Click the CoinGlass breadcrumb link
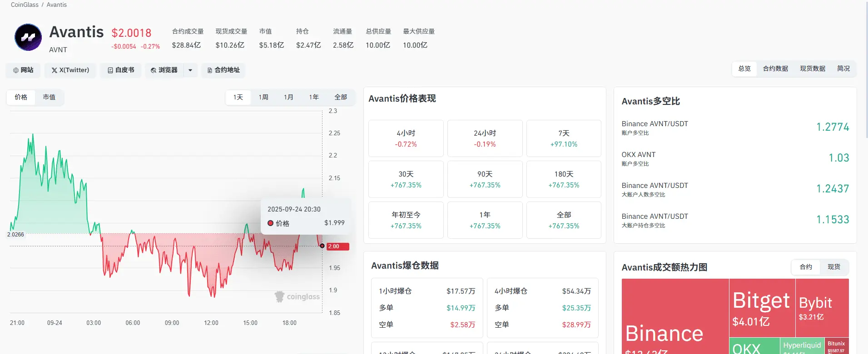Image resolution: width=868 pixels, height=354 pixels. 25,5
